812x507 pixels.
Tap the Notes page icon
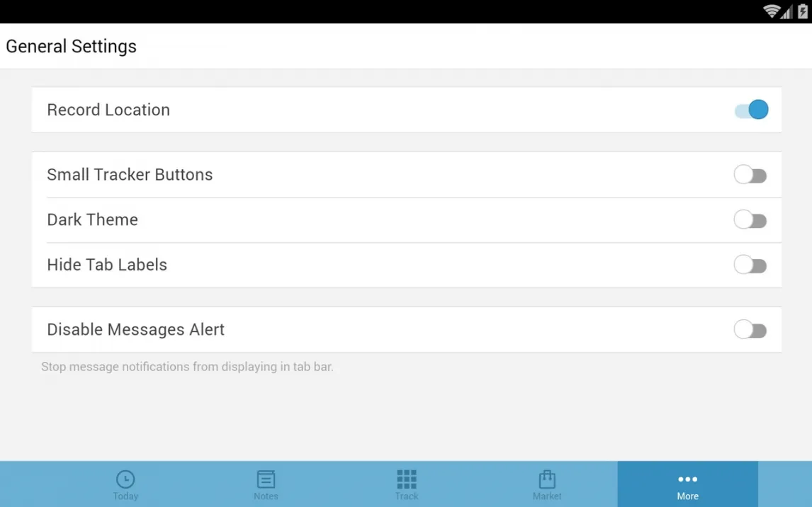click(266, 479)
